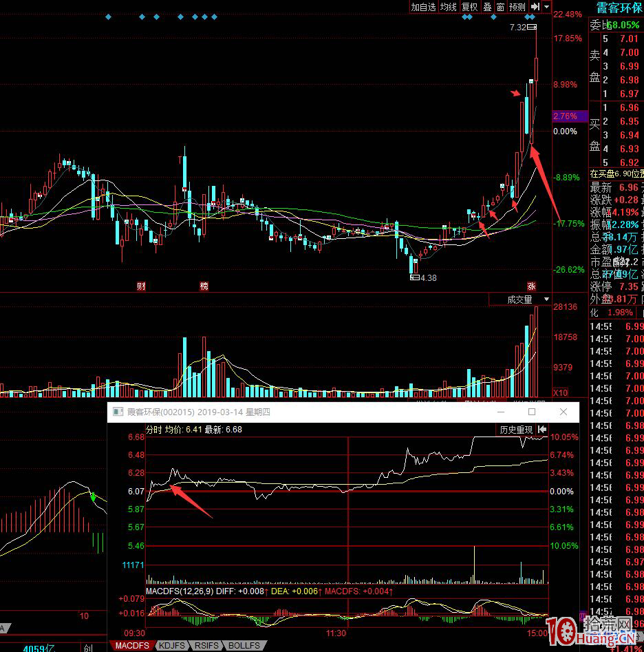
Task: Click the jump-to-latest arrow icon in top toolbar
Action: click(535, 7)
